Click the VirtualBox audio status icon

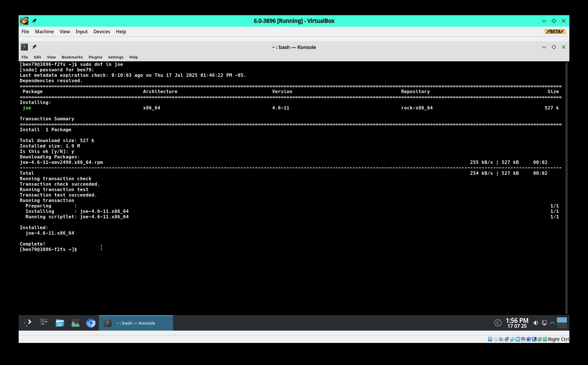(x=501, y=339)
